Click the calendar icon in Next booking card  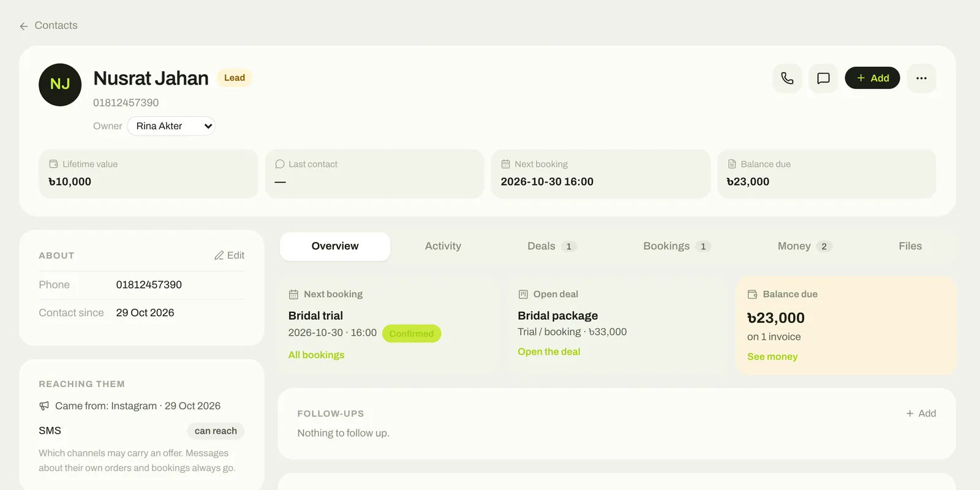click(293, 295)
